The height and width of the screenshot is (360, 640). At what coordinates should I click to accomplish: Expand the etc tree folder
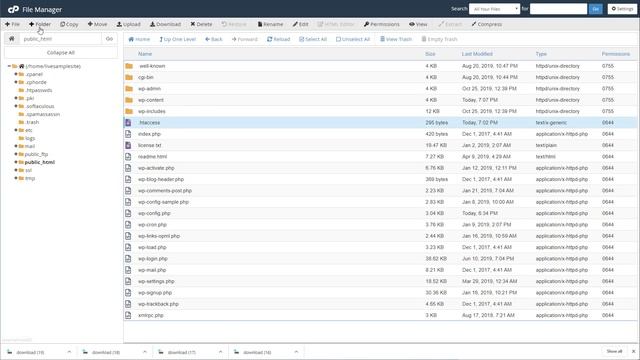click(16, 130)
